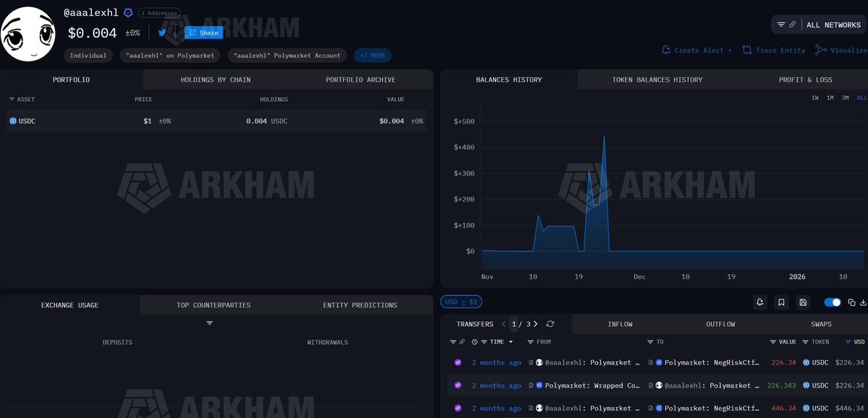Switch to the Inflow tab
The width and height of the screenshot is (868, 418).
click(x=620, y=324)
